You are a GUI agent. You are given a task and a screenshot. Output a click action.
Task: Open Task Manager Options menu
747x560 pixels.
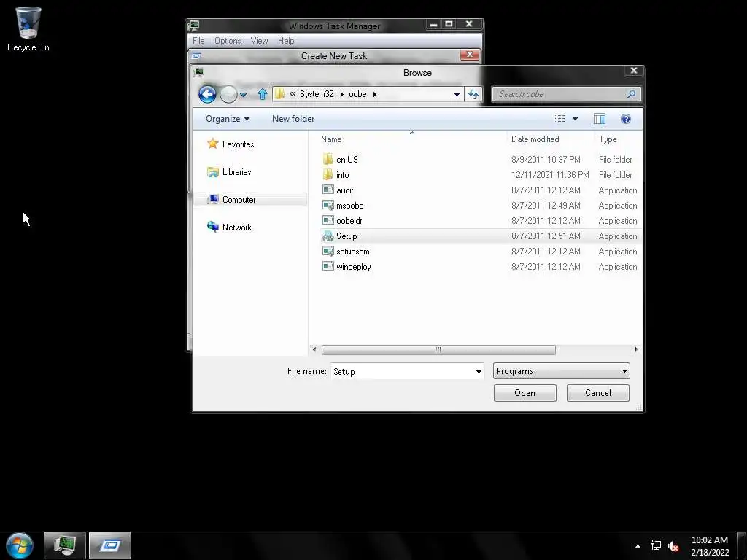pos(228,41)
